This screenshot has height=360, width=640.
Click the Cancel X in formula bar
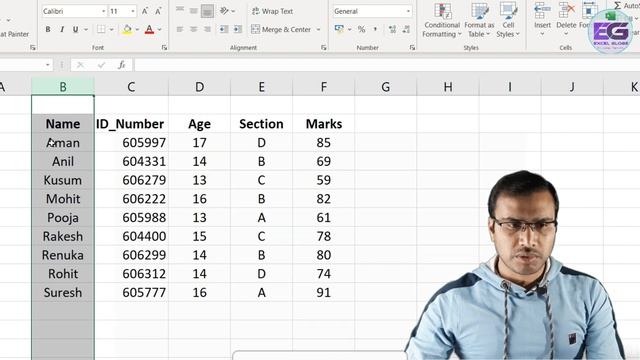pos(80,65)
